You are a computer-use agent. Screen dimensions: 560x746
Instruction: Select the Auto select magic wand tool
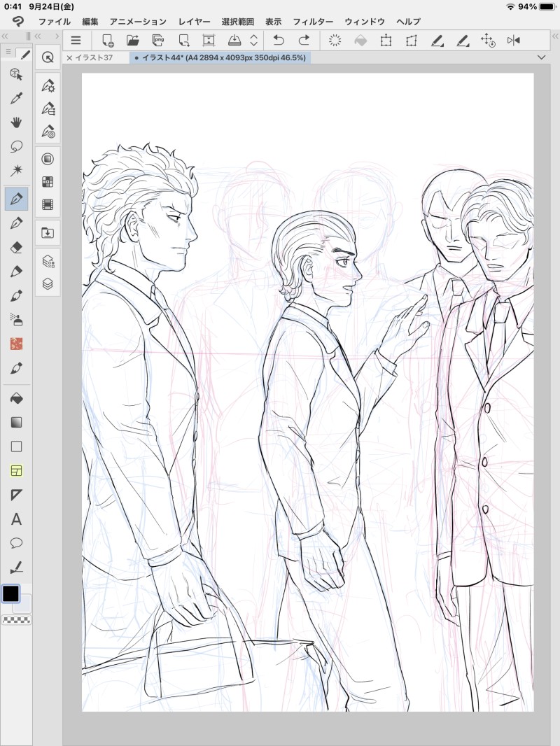(x=16, y=170)
